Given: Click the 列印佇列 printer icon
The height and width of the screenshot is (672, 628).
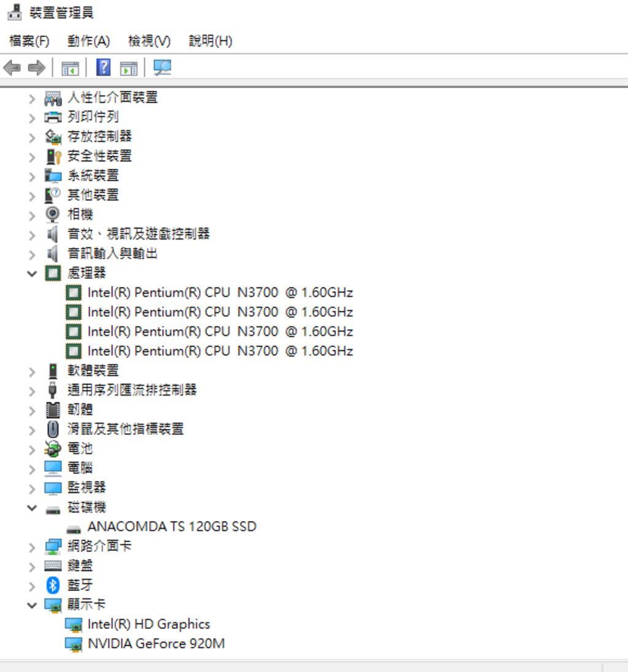Looking at the screenshot, I should coord(53,117).
